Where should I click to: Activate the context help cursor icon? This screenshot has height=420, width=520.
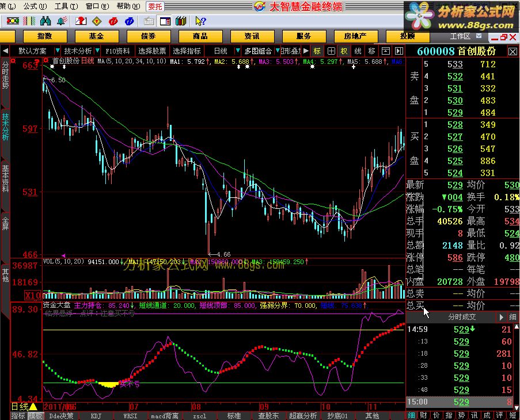(200, 21)
